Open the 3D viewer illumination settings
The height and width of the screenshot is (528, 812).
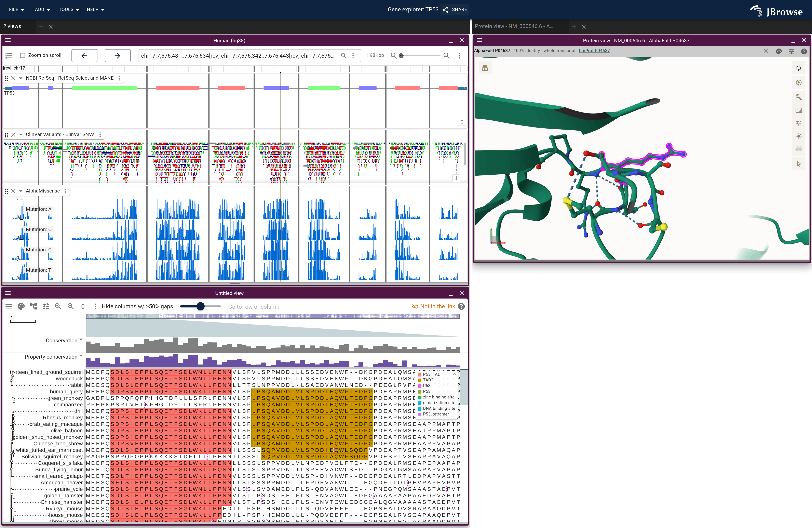[x=799, y=136]
